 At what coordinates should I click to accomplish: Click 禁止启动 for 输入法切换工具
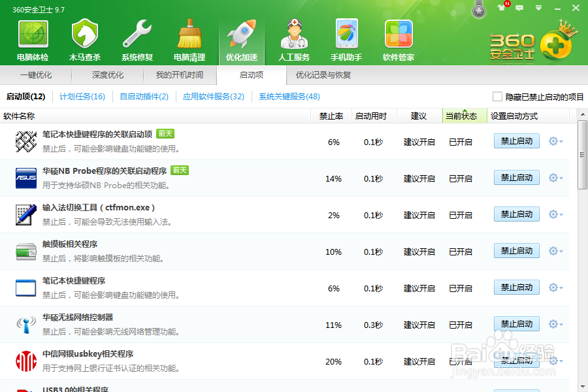click(x=517, y=214)
